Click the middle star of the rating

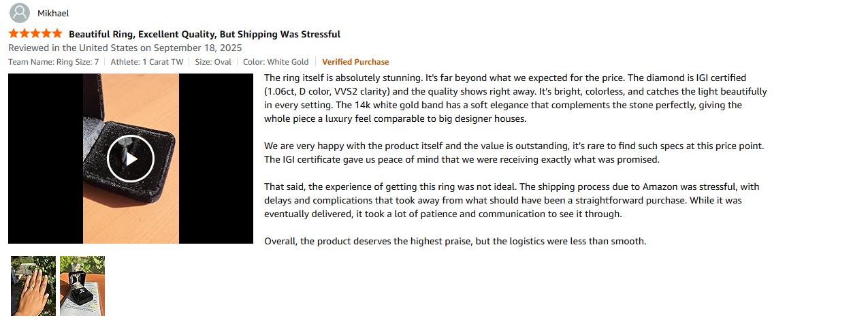click(35, 34)
